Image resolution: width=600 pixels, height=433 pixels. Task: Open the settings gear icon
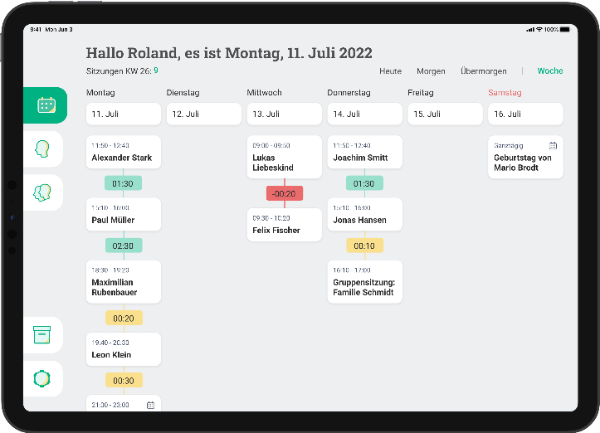click(x=42, y=379)
